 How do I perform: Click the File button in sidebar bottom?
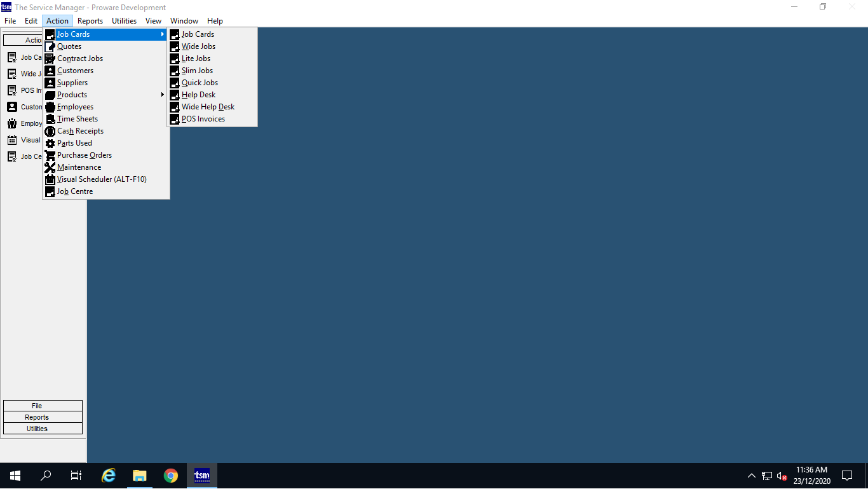pos(43,406)
